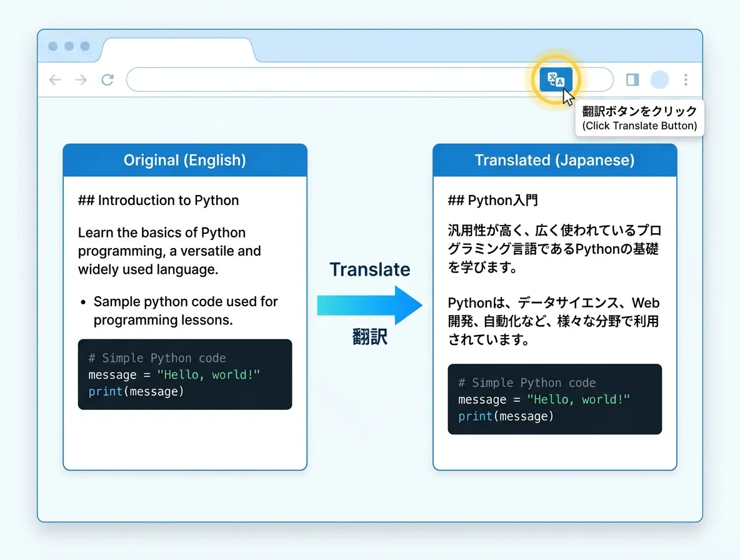Click the large blue Translate arrow

370,305
